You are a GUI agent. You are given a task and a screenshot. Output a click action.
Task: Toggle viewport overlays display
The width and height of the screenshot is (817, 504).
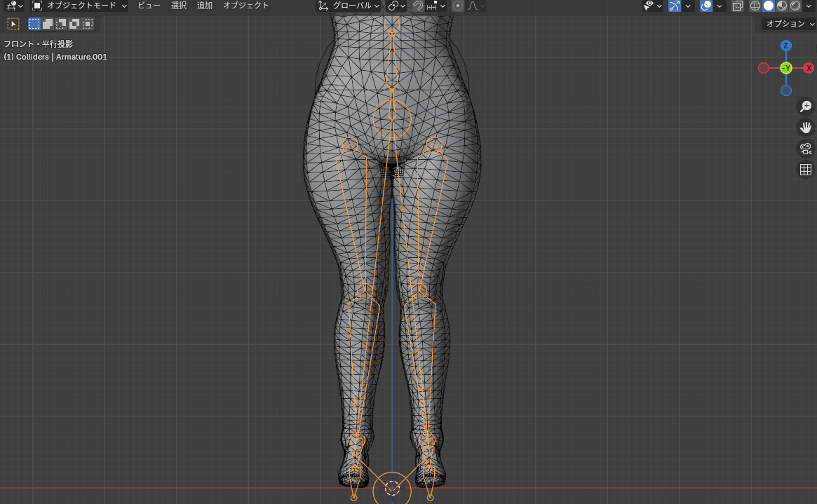pyautogui.click(x=706, y=6)
